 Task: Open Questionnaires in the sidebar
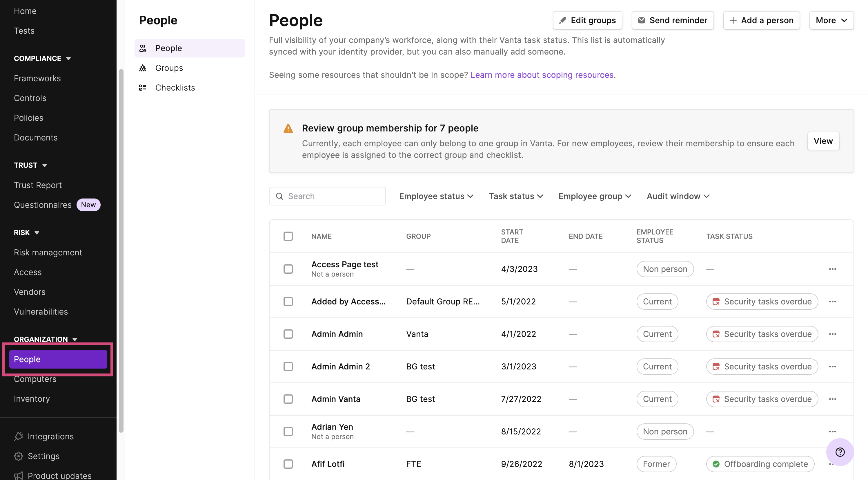[x=43, y=205]
